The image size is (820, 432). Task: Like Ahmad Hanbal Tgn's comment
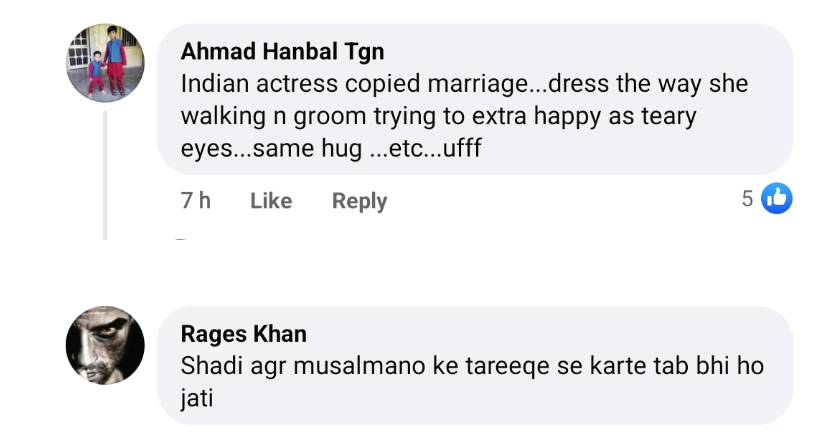click(270, 201)
